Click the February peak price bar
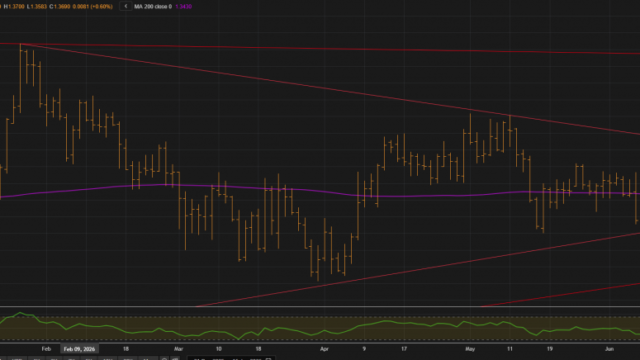 point(20,78)
